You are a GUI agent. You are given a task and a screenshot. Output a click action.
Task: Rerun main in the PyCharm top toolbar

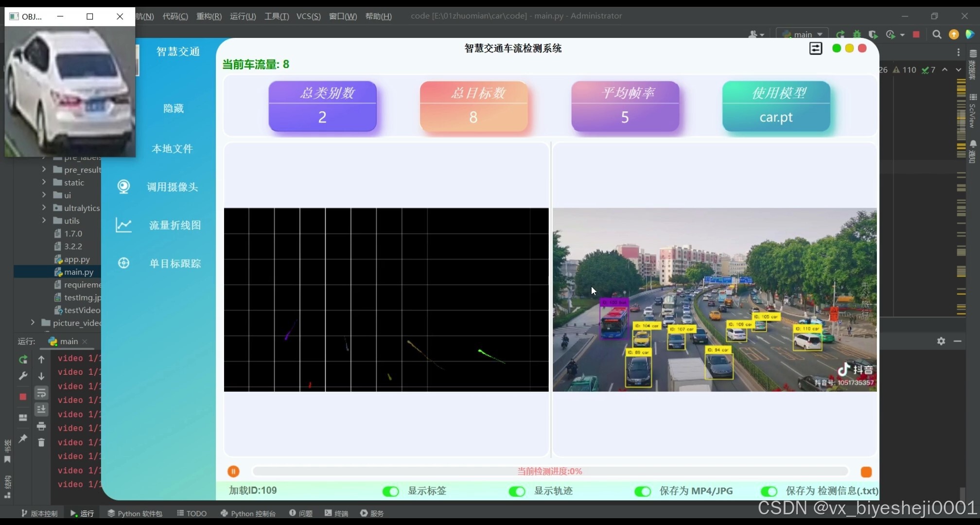840,35
